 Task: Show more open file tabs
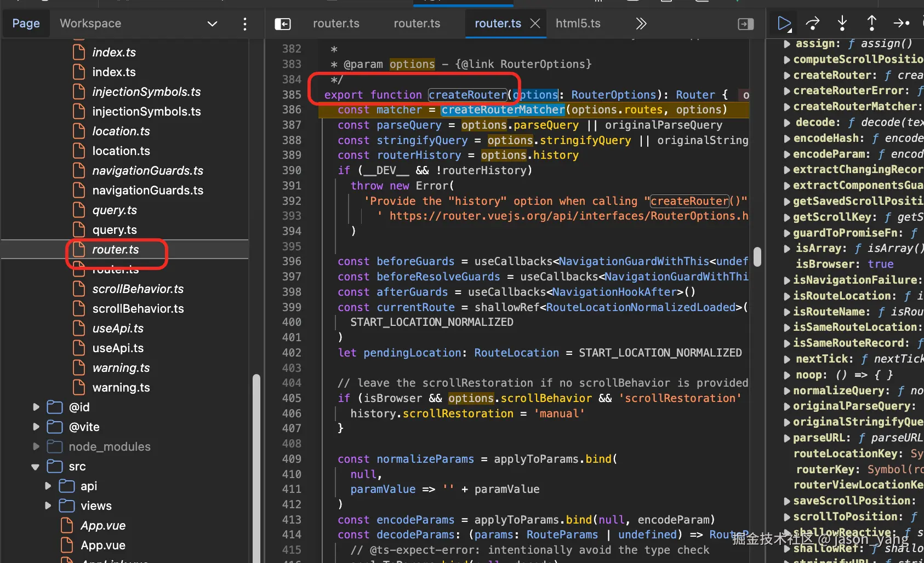tap(641, 24)
